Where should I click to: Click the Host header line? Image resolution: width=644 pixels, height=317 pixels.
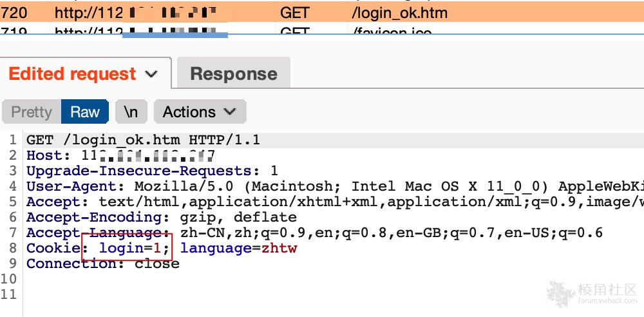pos(120,155)
